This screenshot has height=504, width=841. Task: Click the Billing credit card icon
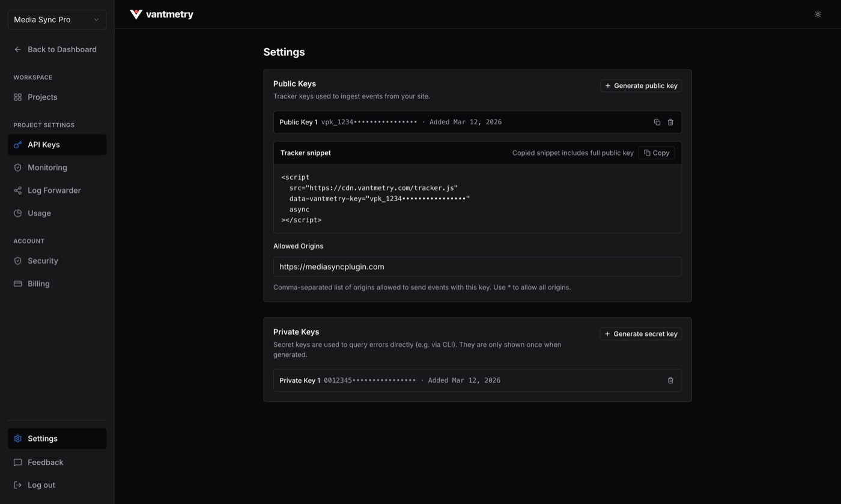(18, 284)
